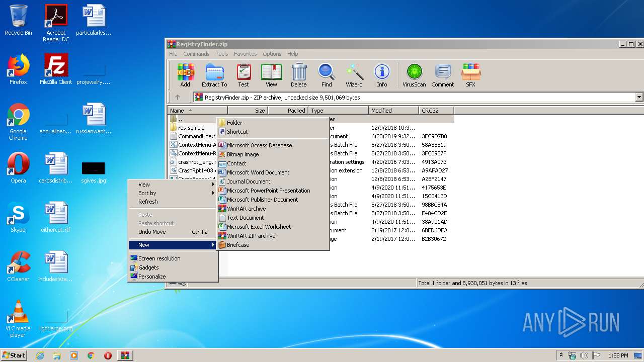Create a new Text Document
Screen dimensions: 644x362
[273, 218]
